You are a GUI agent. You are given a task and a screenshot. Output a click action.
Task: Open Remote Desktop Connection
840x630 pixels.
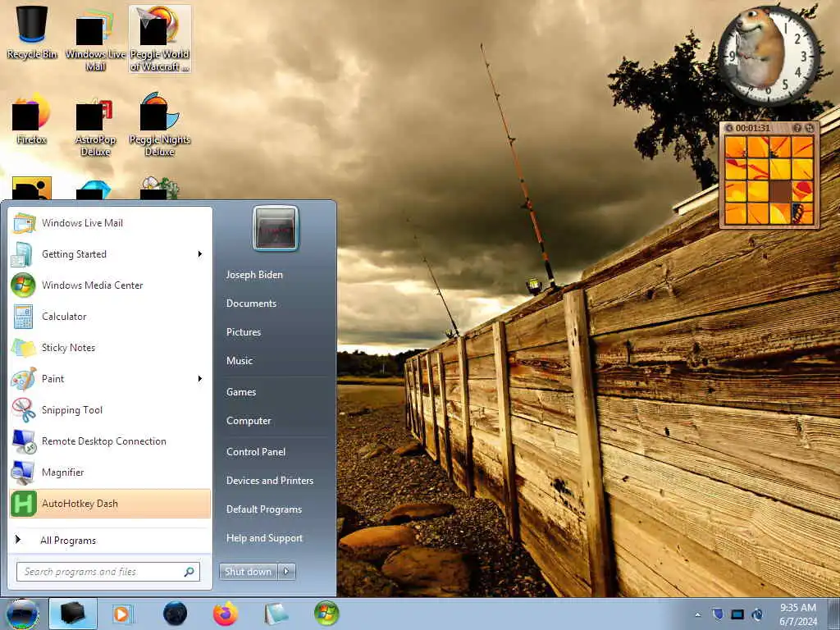[x=111, y=441]
